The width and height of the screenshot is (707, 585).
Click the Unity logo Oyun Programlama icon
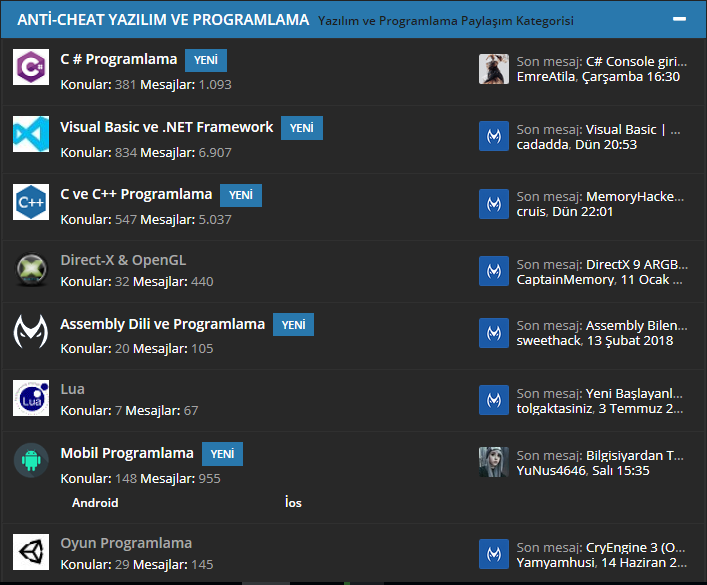coord(31,552)
